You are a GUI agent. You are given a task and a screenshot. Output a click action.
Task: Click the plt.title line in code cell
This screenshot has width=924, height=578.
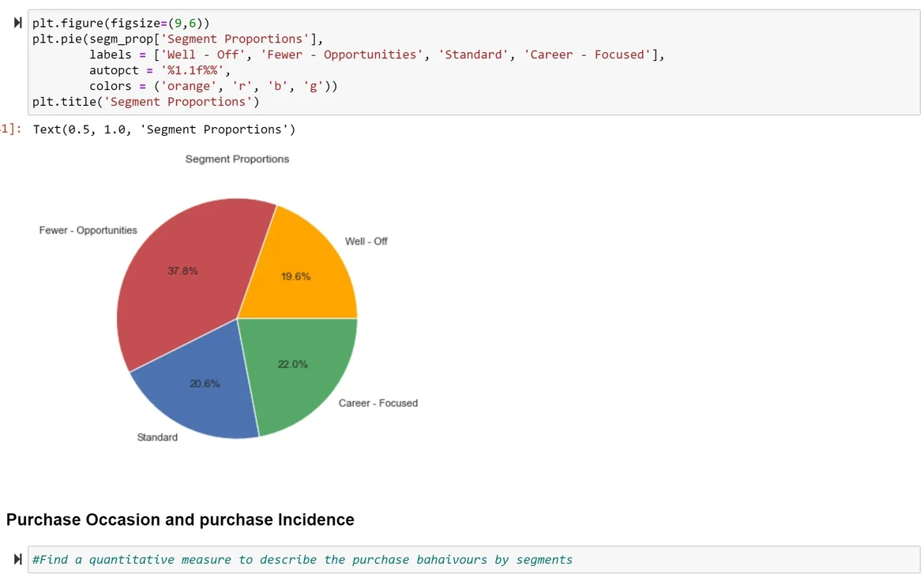146,102
